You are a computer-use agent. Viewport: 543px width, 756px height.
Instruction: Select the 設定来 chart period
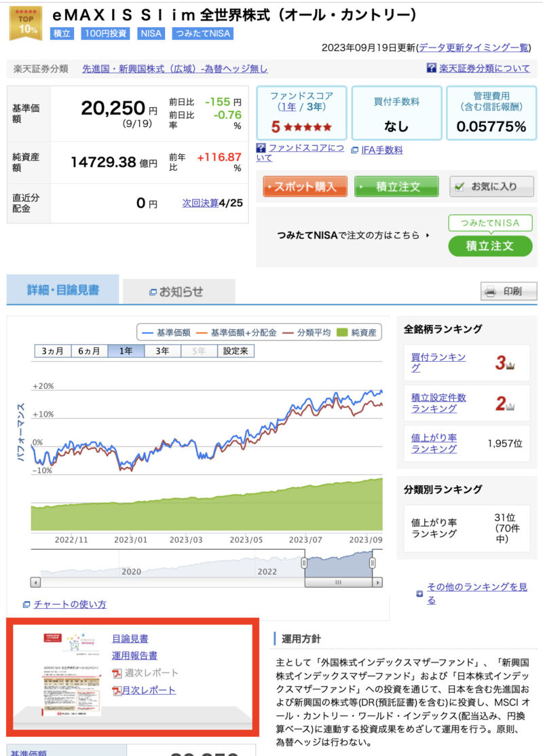tap(236, 351)
